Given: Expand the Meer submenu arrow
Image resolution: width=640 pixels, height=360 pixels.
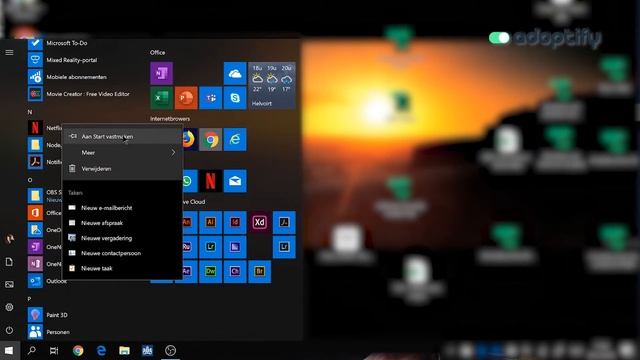Looking at the screenshot, I should pyautogui.click(x=173, y=152).
